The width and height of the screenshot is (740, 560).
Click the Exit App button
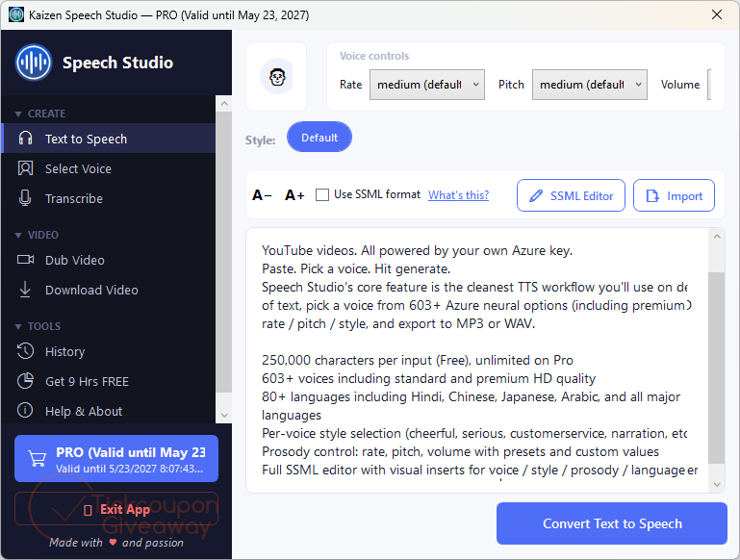point(116,509)
